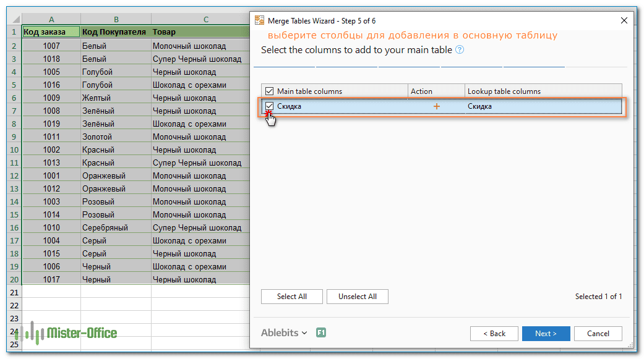Screen dimensions: 644x359
Task: Close the Merge Tables Wizard dialog
Action: click(624, 20)
